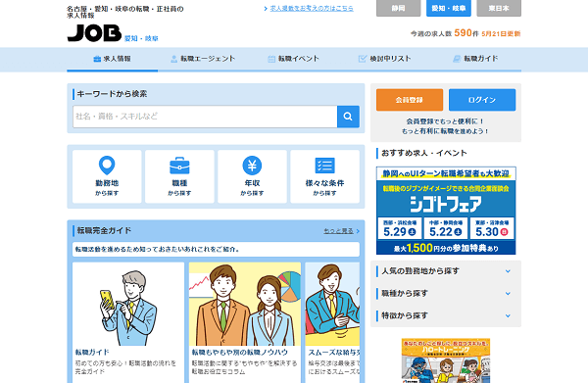Open the 転職ガイド tab
This screenshot has width=588, height=383.
click(475, 59)
